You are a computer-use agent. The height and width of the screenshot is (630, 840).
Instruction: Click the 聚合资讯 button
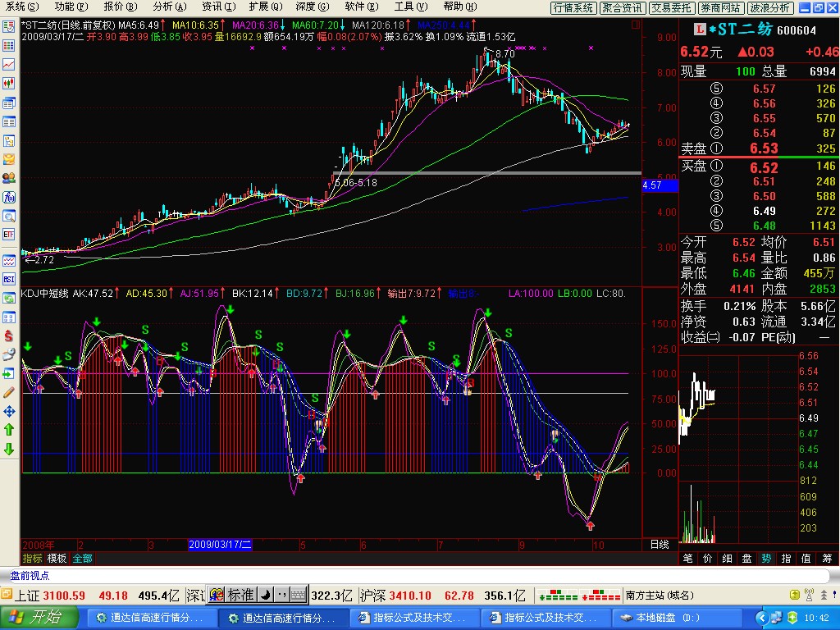tap(622, 8)
